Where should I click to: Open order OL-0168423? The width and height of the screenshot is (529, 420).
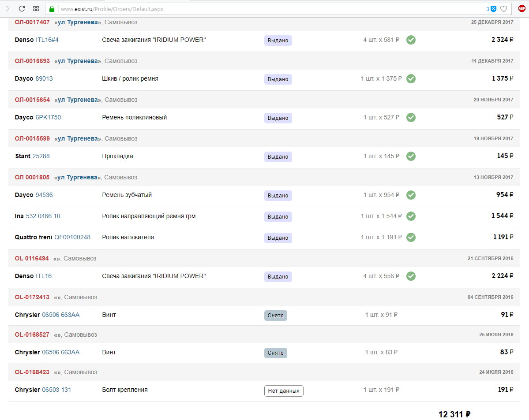point(32,372)
